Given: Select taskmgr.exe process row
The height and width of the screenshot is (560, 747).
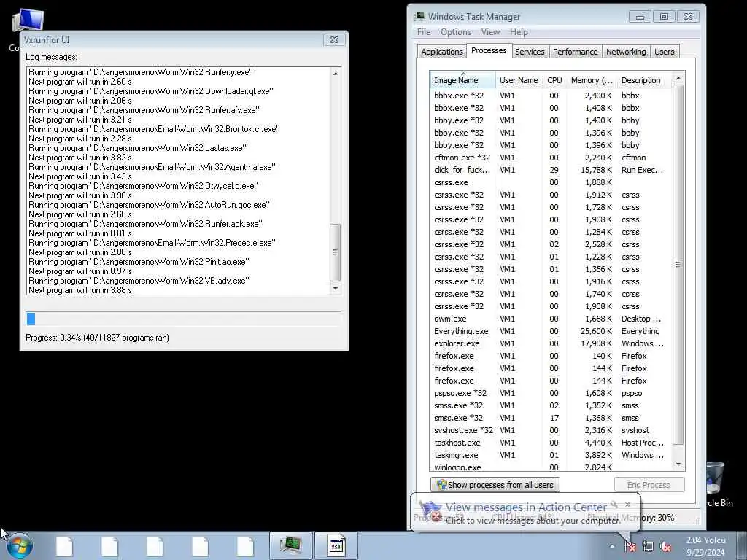Looking at the screenshot, I should pos(550,455).
